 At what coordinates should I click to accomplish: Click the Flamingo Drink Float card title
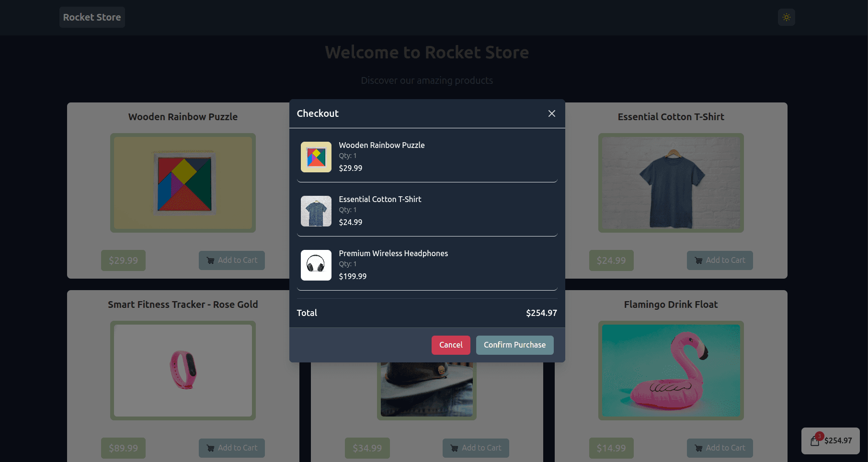coord(671,304)
